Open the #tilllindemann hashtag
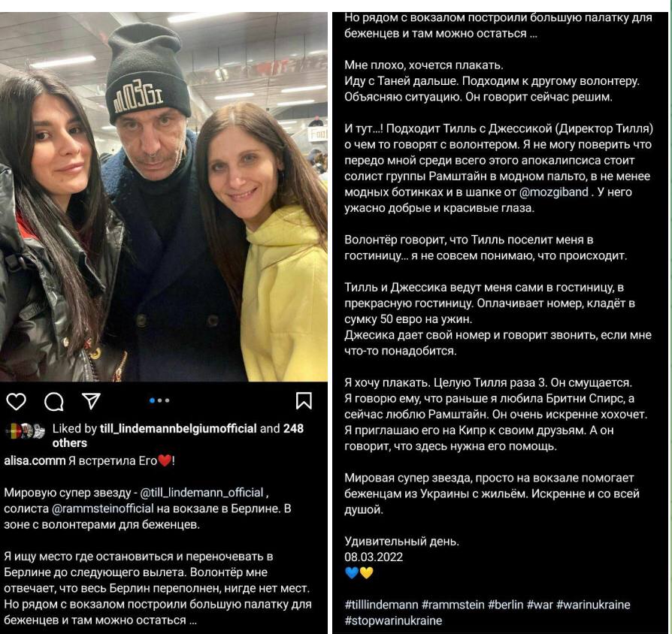This screenshot has height=634, width=672. tap(381, 605)
